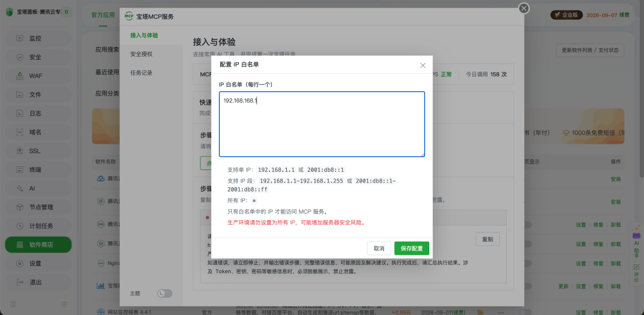Click the 复制 button
644x315 pixels.
(488, 239)
